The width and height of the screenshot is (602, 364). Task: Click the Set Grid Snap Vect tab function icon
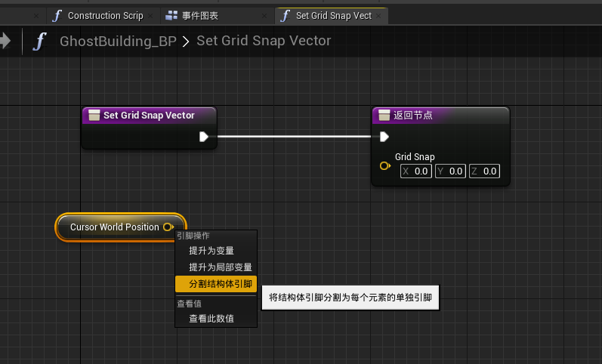click(x=285, y=16)
